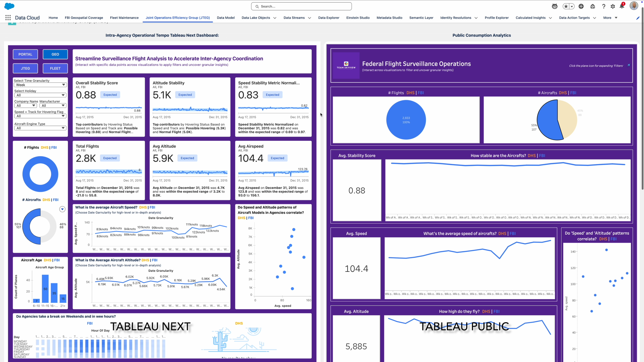Viewport: 644px width, 362px height.
Task: Click the plane filter icon near Filters hint
Action: (629, 65)
